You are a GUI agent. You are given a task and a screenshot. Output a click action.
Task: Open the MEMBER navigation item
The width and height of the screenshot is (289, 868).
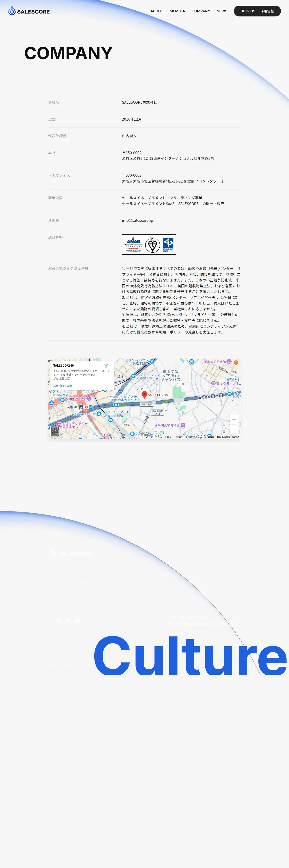tap(177, 11)
